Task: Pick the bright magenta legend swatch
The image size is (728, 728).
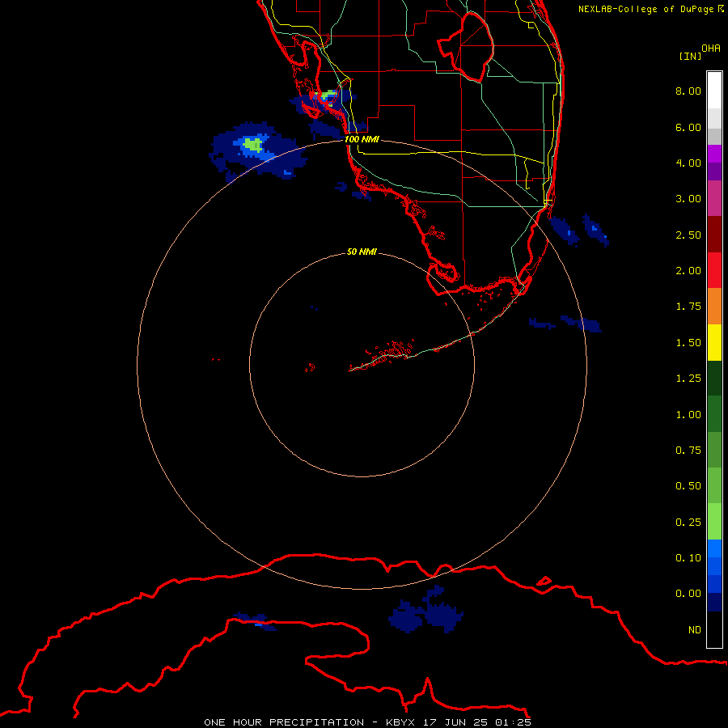Action: tap(714, 154)
